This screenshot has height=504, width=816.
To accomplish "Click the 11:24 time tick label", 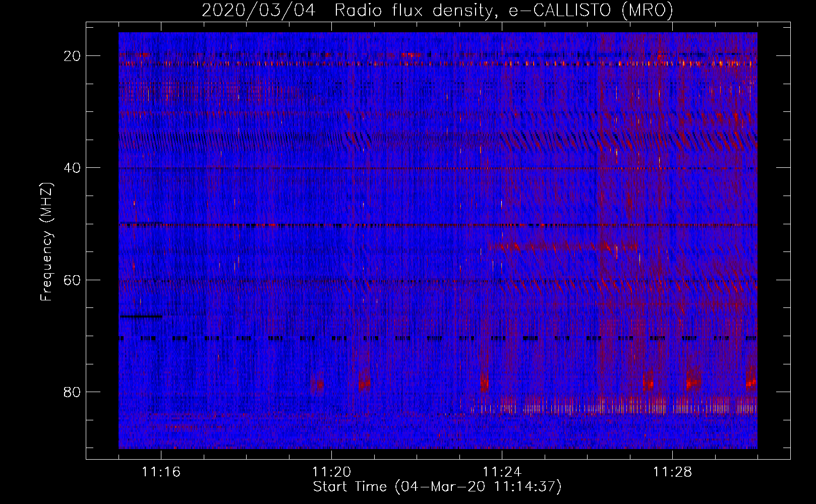I will pyautogui.click(x=502, y=472).
